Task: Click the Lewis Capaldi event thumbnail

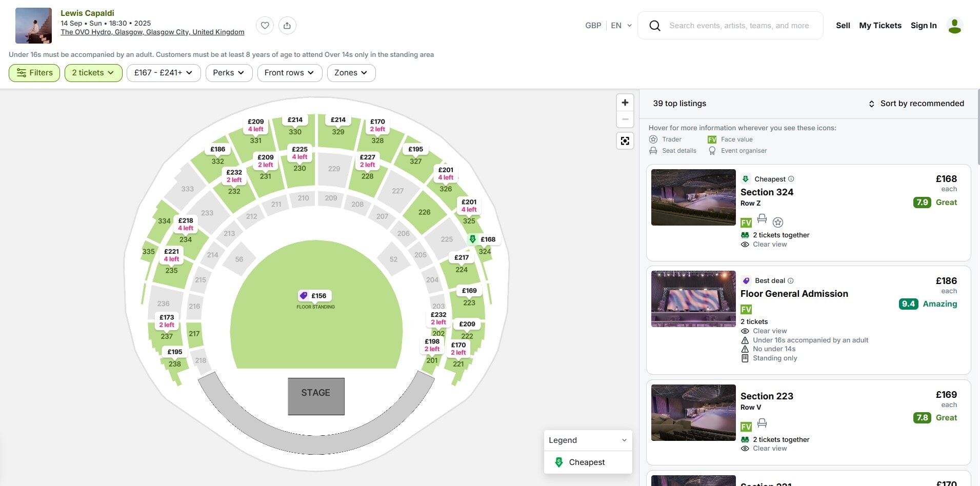Action: (33, 26)
